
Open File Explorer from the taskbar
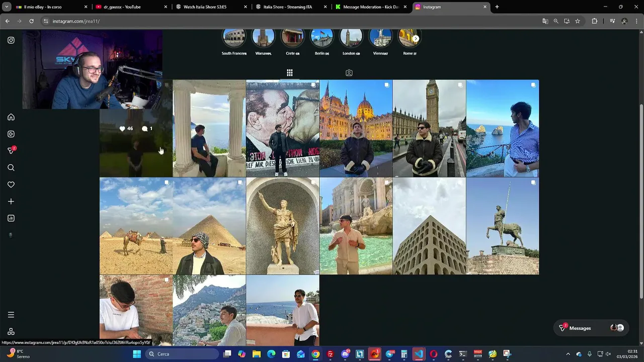click(257, 354)
